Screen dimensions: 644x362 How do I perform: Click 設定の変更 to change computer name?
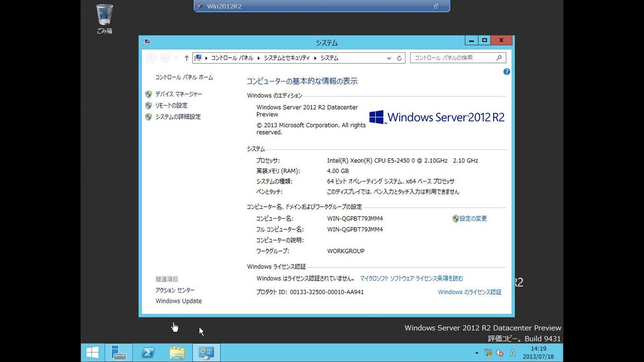pos(473,219)
